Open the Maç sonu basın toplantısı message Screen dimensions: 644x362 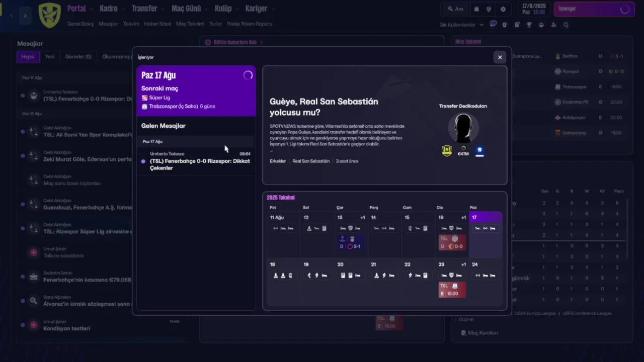pos(75,180)
